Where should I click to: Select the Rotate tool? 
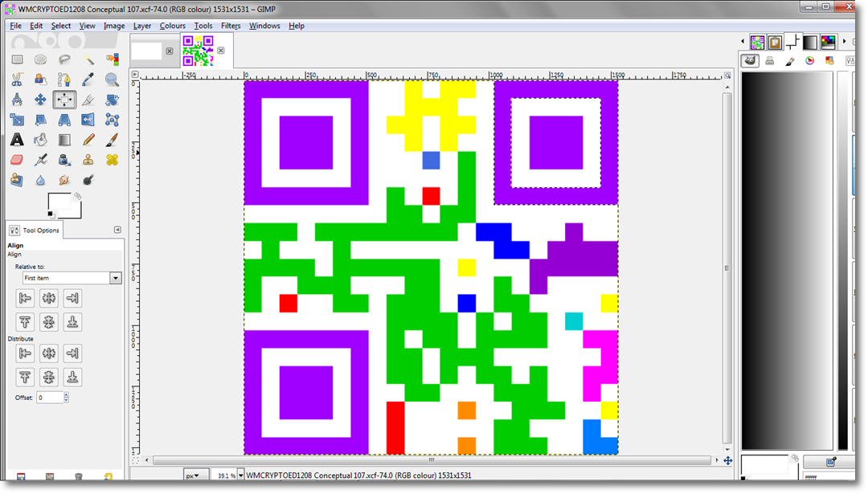[x=112, y=100]
